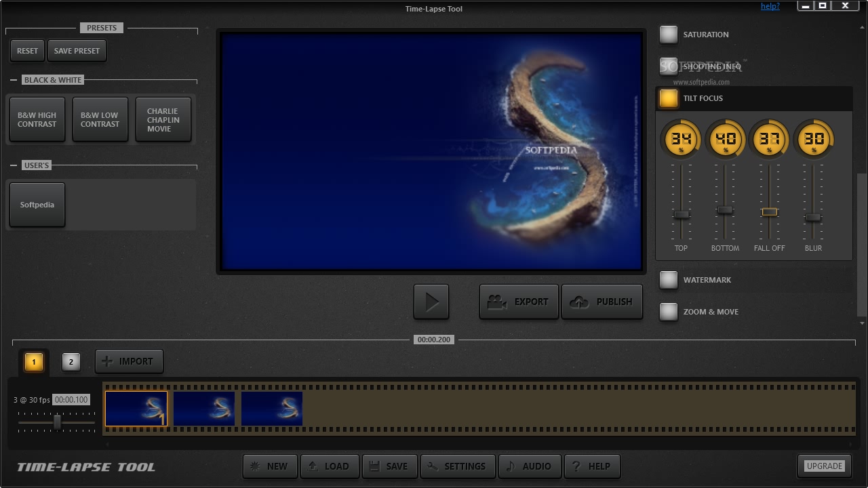This screenshot has width=868, height=488.
Task: Switch to timeline tab 2
Action: (x=71, y=363)
